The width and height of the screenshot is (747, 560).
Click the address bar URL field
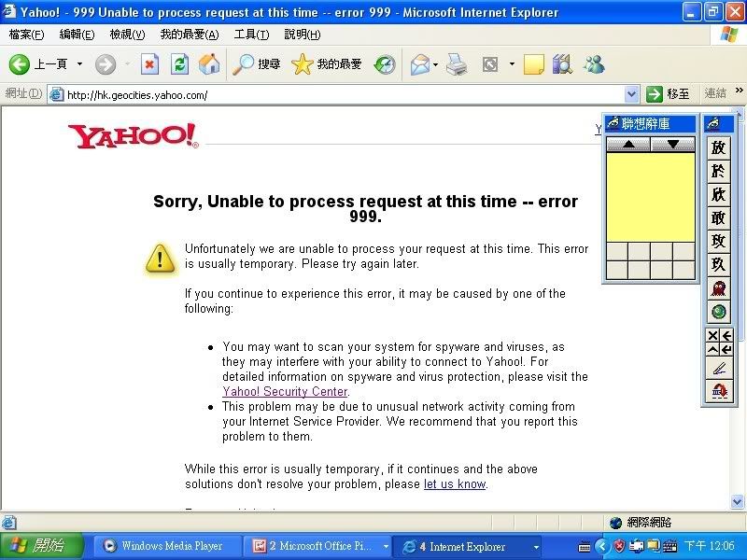click(336, 95)
